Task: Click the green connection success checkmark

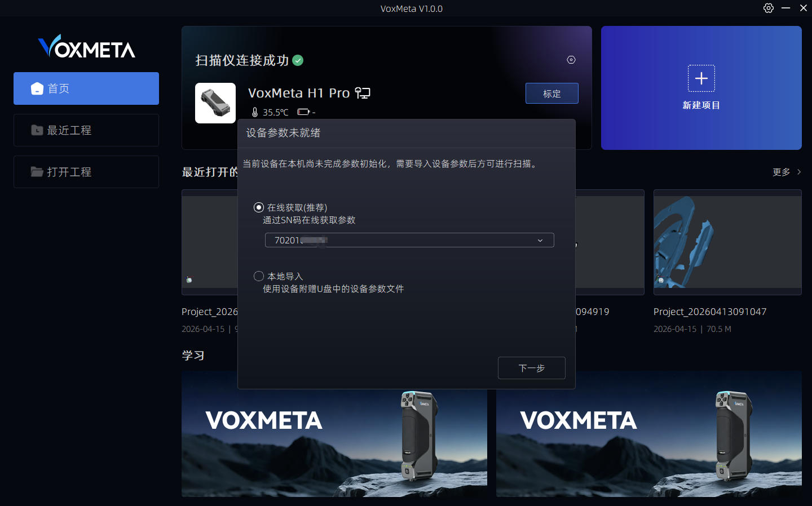Action: pyautogui.click(x=298, y=60)
